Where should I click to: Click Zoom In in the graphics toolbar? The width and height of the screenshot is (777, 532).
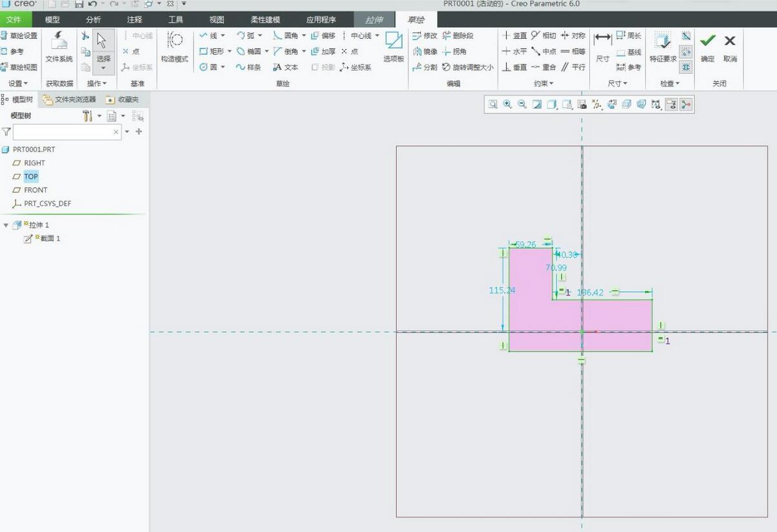point(508,104)
